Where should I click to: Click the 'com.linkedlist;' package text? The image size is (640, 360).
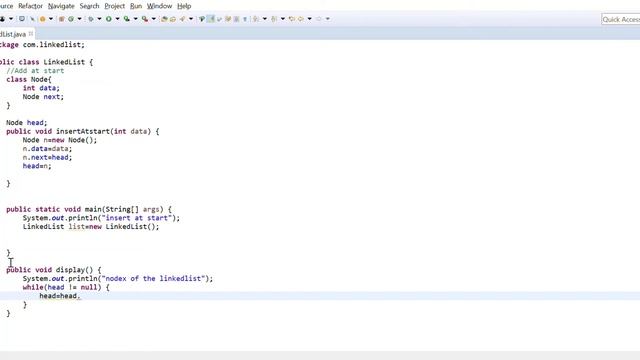53,44
